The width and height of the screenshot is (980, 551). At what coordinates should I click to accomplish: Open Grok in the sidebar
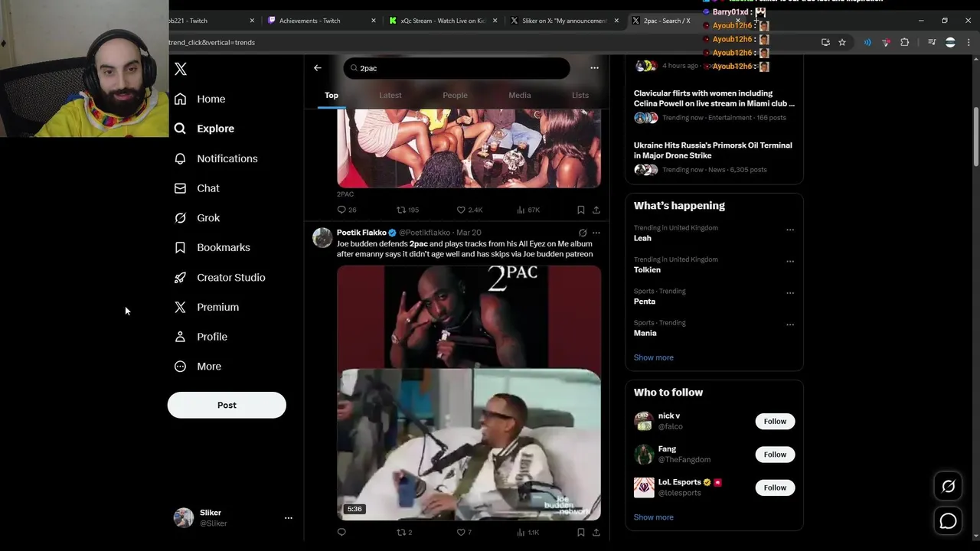[x=197, y=218]
